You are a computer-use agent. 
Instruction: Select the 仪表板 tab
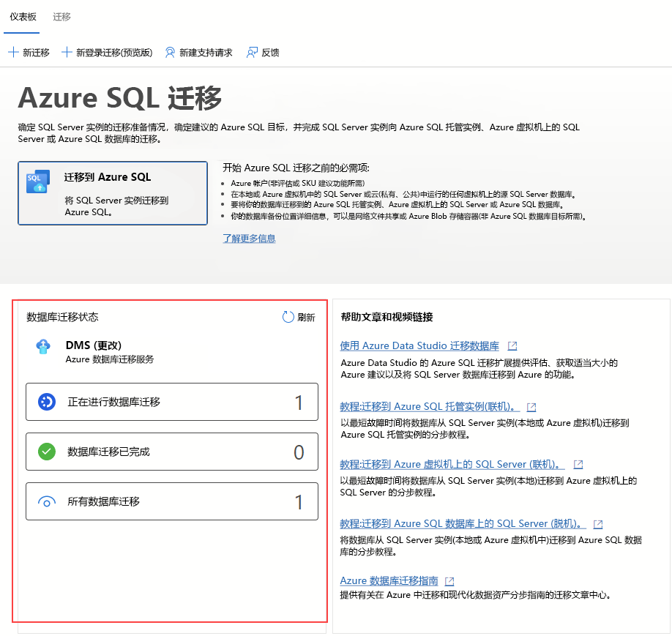pyautogui.click(x=21, y=17)
